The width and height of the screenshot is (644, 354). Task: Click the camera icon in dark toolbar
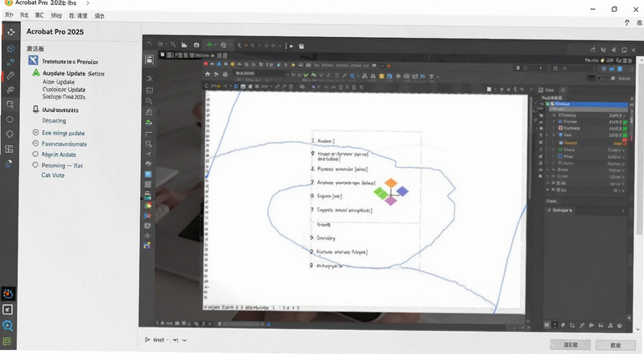196,45
